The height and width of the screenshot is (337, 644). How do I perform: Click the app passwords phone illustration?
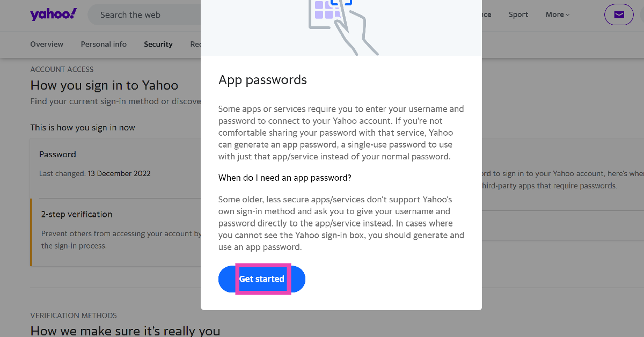tap(341, 24)
